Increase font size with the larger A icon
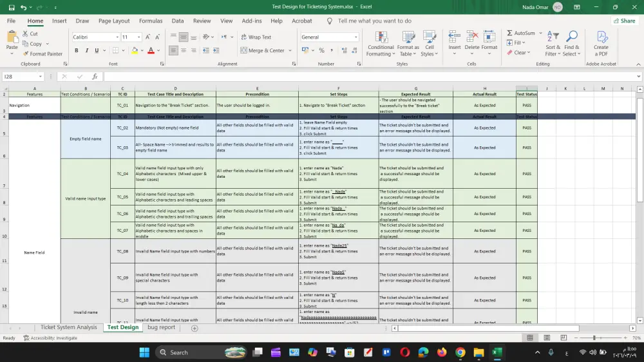This screenshot has height=362, width=644. 148,37
